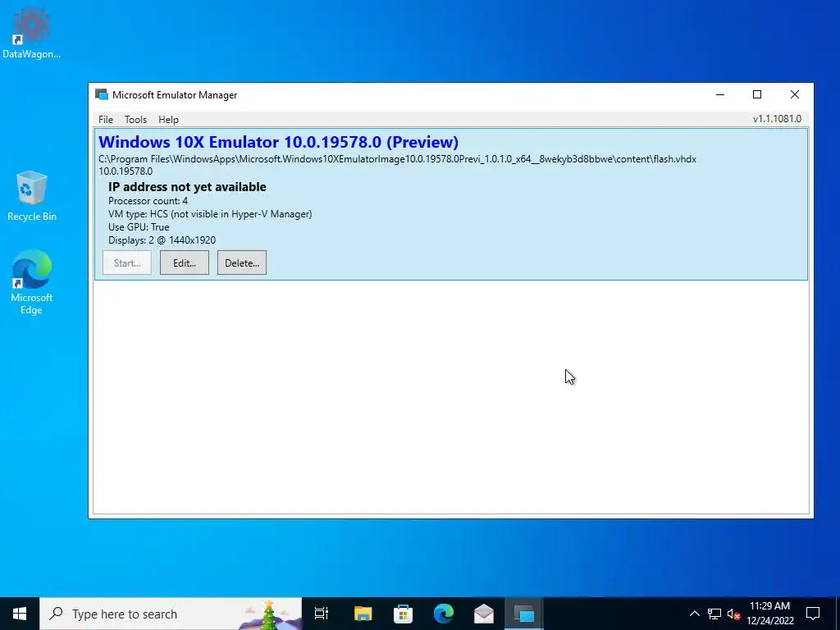This screenshot has width=840, height=630.
Task: Open the Tools menu
Action: coord(135,120)
